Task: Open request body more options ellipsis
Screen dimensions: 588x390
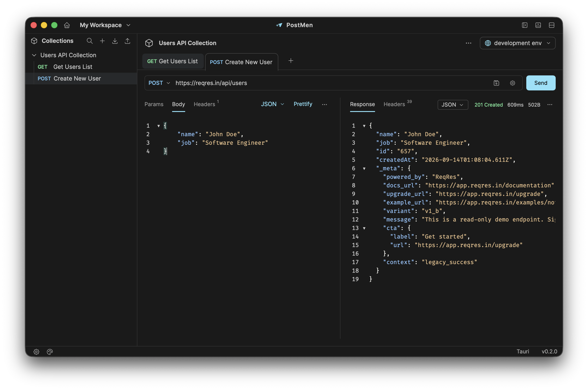Action: 324,105
